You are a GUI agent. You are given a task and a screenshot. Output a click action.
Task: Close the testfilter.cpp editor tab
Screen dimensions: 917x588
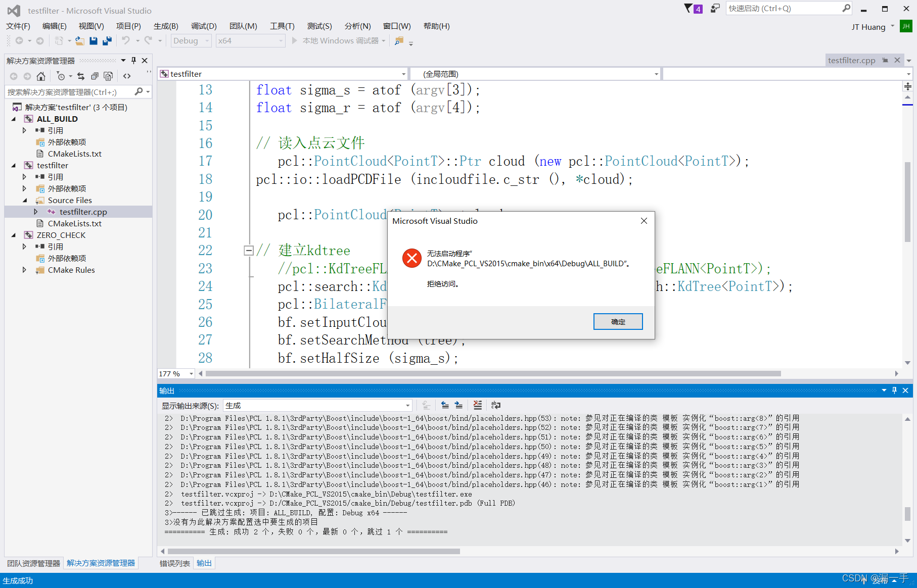tap(897, 60)
